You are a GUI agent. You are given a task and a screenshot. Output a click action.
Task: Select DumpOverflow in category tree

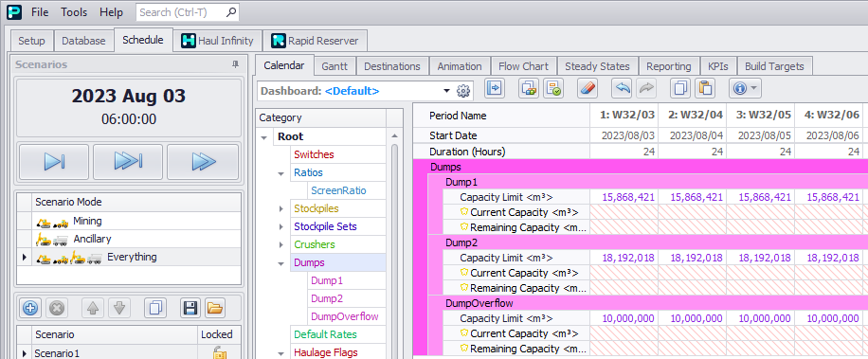coord(344,316)
